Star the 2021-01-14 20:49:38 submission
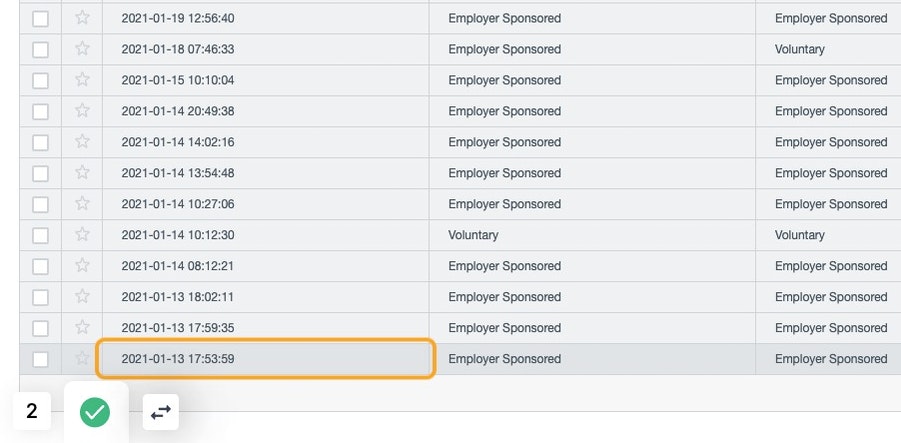Viewport: 901px width, 443px height. (82, 111)
